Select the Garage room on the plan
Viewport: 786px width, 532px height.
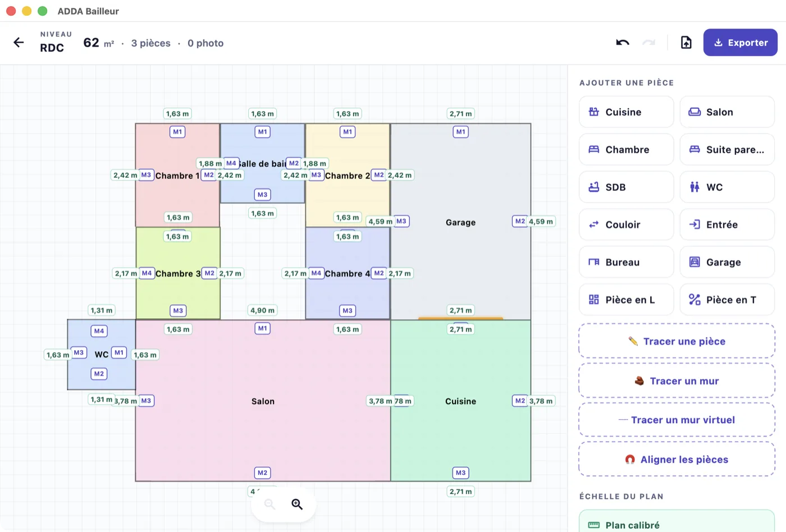(460, 222)
